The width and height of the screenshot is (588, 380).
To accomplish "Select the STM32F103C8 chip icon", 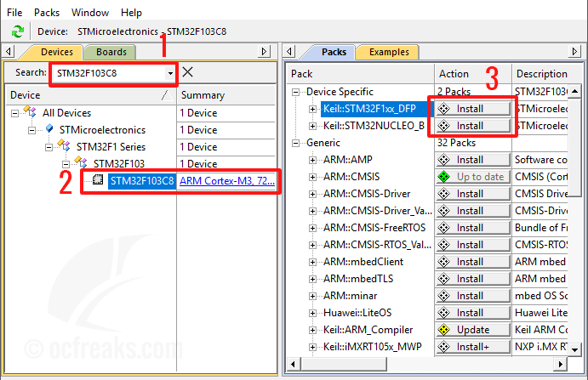I will coord(98,181).
